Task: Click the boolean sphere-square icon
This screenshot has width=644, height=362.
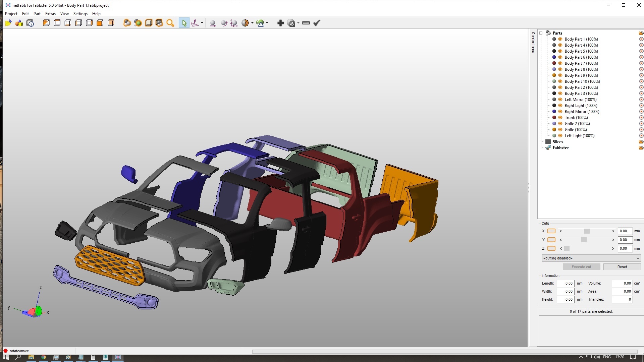Action: 291,23
